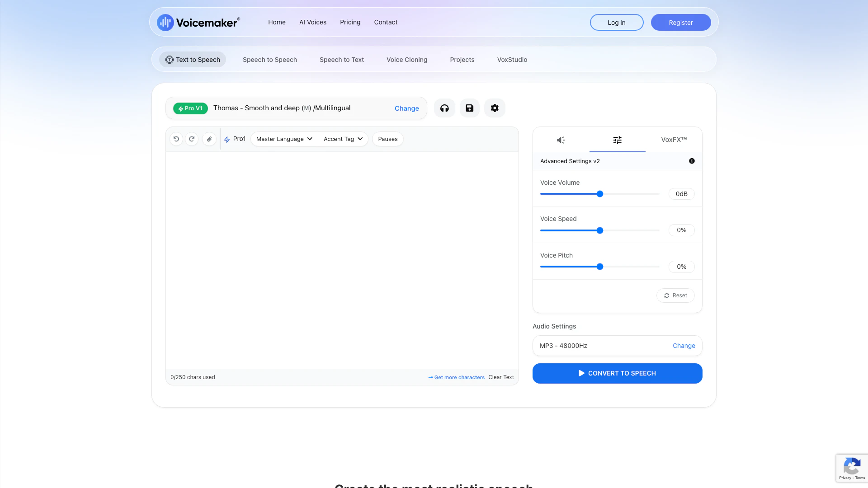Image resolution: width=868 pixels, height=488 pixels.
Task: Expand the Accent Tag dropdown
Action: click(343, 139)
